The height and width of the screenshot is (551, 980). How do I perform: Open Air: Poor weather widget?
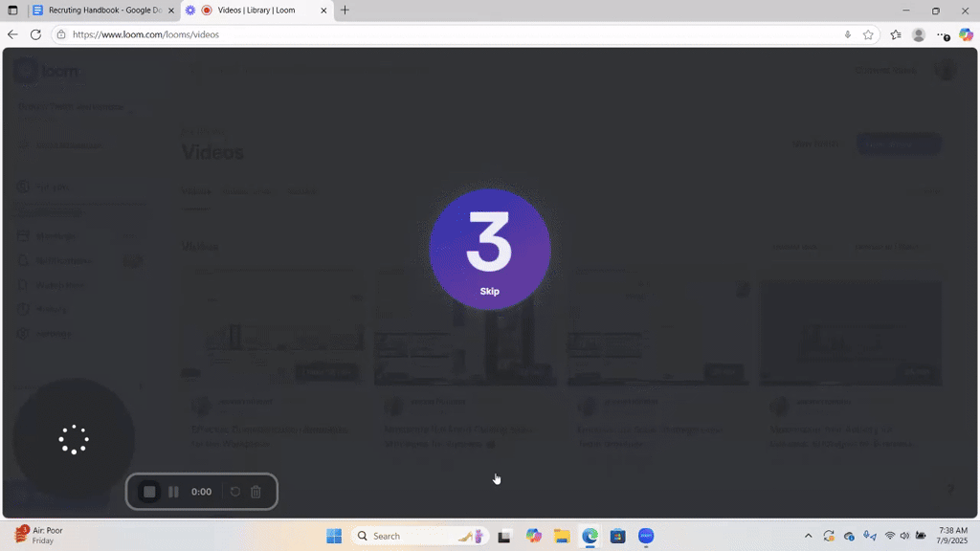point(38,536)
